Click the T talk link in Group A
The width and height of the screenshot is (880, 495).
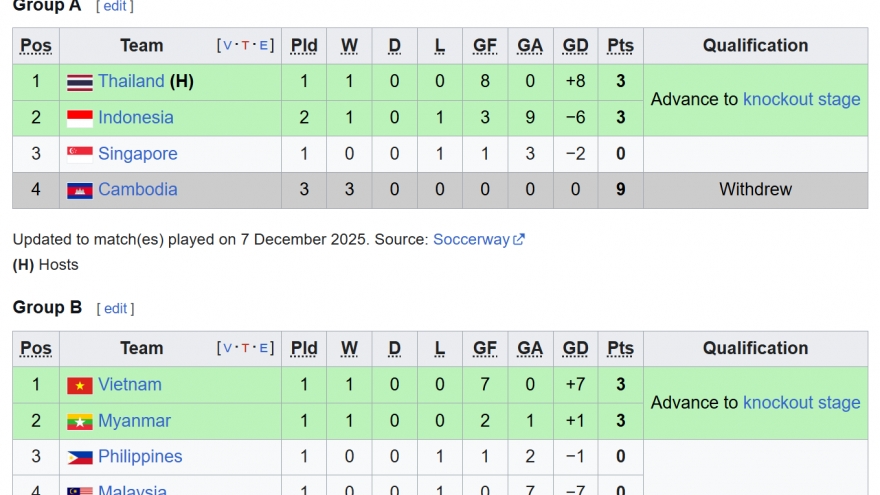245,45
